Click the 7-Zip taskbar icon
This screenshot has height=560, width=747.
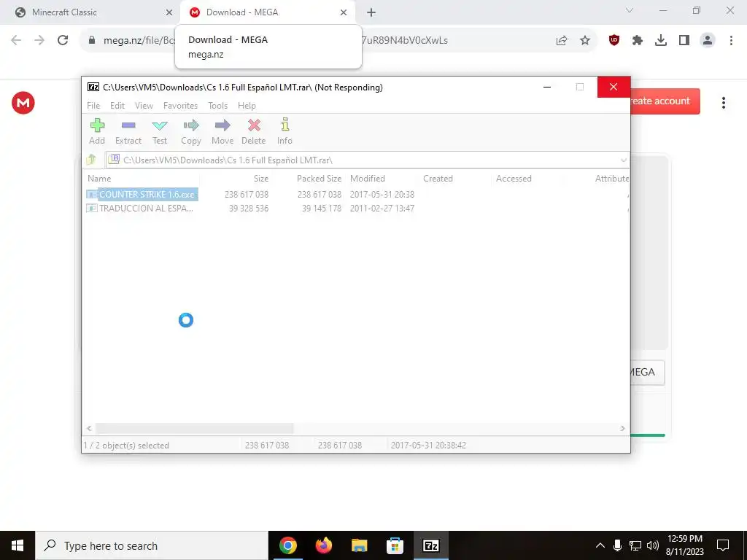pos(430,545)
